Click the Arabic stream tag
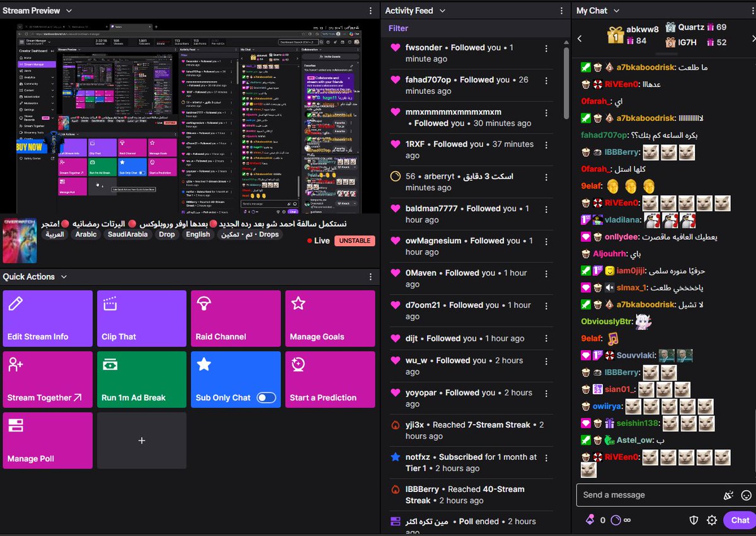 pyautogui.click(x=86, y=234)
